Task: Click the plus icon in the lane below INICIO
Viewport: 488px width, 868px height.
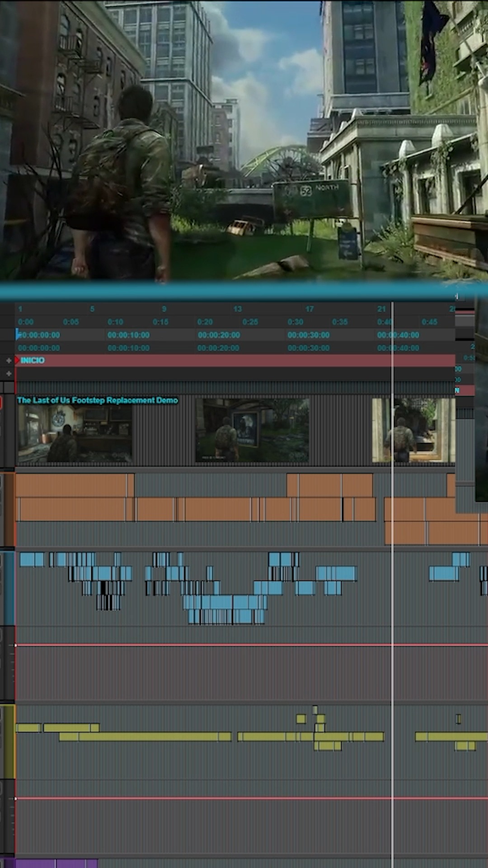Action: 9,373
